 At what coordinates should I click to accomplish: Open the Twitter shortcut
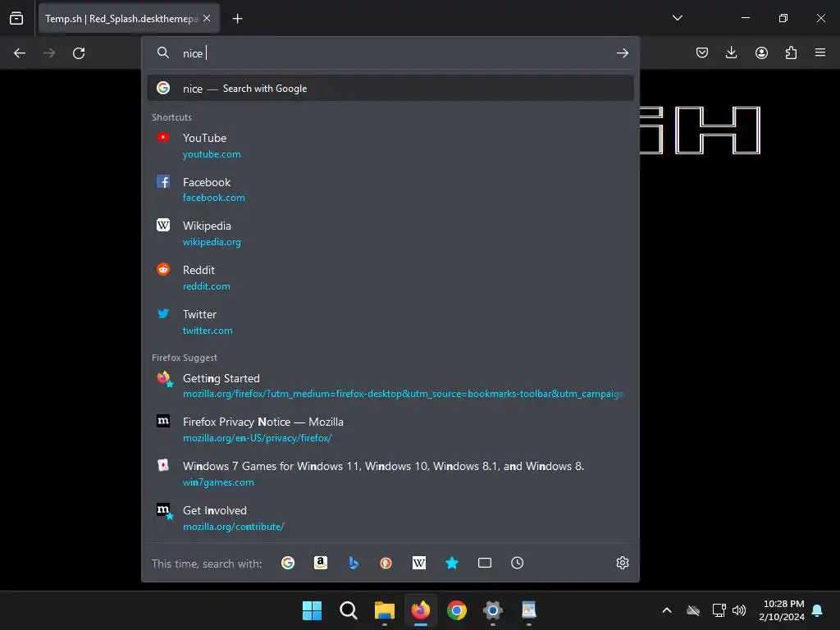(x=390, y=322)
